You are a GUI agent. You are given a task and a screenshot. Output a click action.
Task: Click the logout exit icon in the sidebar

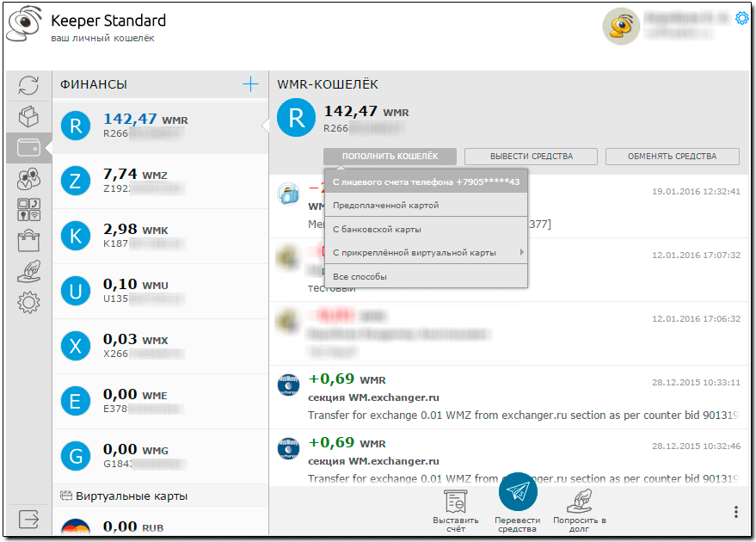point(28,520)
